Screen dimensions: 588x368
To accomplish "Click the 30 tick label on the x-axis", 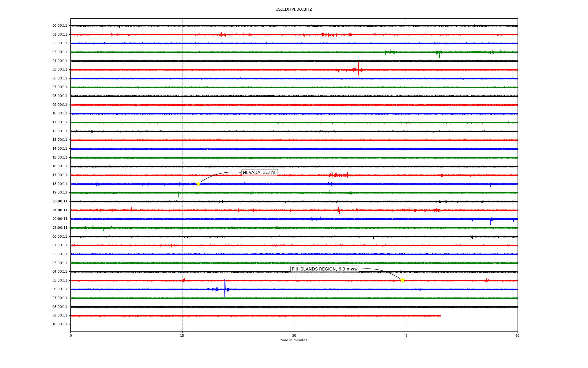I will click(x=294, y=335).
